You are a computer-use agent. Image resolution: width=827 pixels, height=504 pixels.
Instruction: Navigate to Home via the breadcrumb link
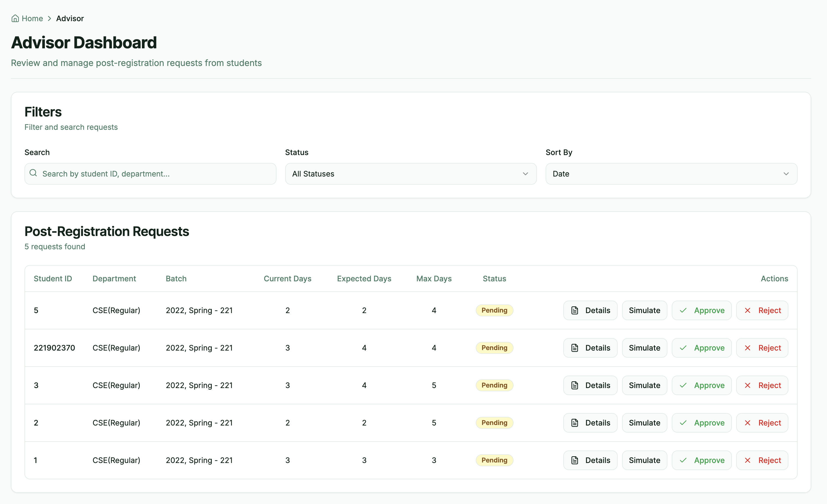32,18
